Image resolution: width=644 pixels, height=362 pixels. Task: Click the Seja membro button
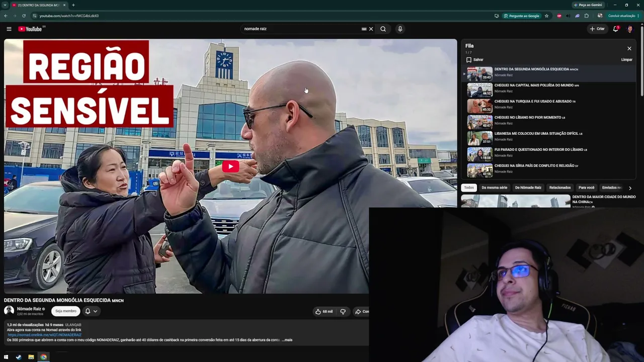(x=66, y=311)
